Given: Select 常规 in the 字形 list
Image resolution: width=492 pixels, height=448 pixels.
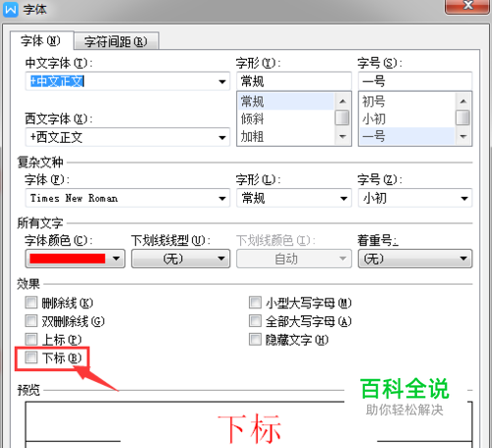Looking at the screenshot, I should 286,101.
